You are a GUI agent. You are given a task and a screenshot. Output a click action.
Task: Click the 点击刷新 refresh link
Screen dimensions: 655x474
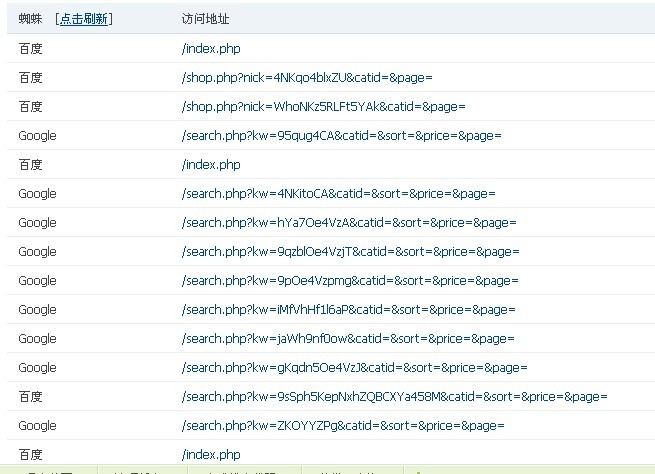click(x=84, y=19)
